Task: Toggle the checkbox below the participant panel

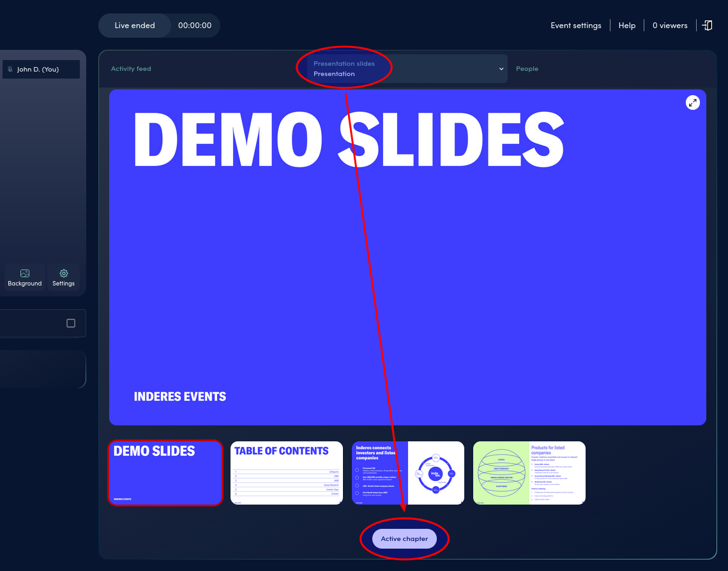Action: click(70, 323)
